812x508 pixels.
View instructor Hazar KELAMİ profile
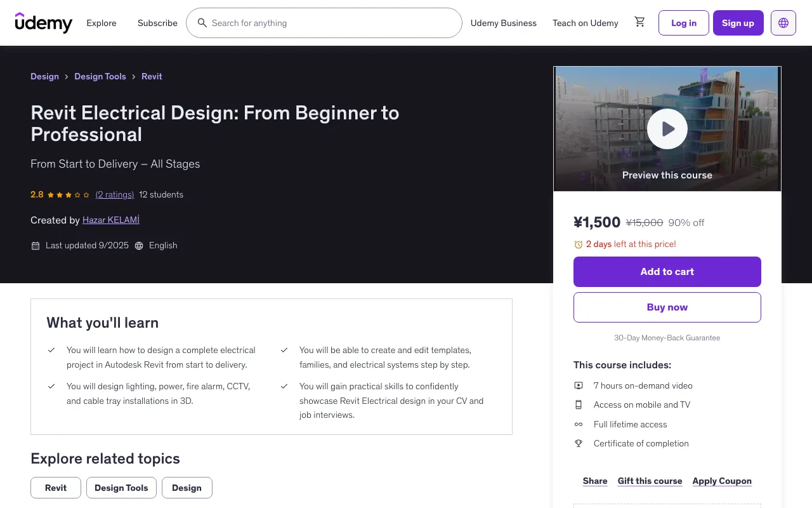click(x=110, y=220)
